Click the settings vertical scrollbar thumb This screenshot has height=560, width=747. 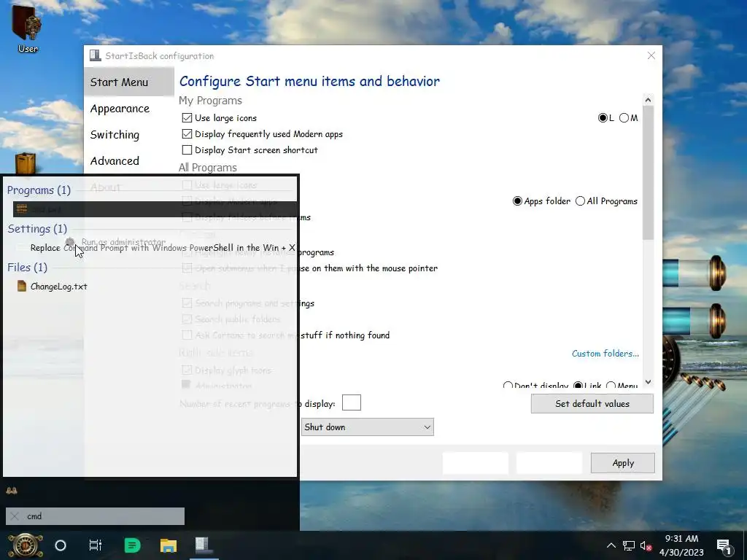click(648, 172)
